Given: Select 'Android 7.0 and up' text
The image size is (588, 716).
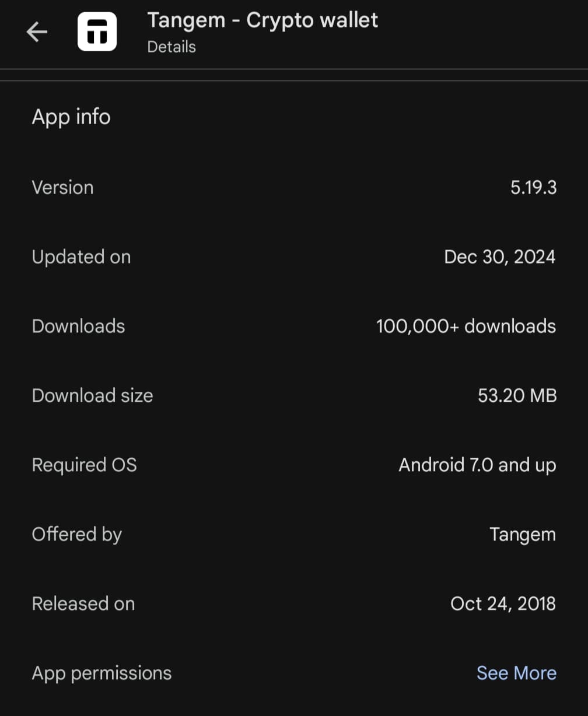Looking at the screenshot, I should [x=477, y=465].
